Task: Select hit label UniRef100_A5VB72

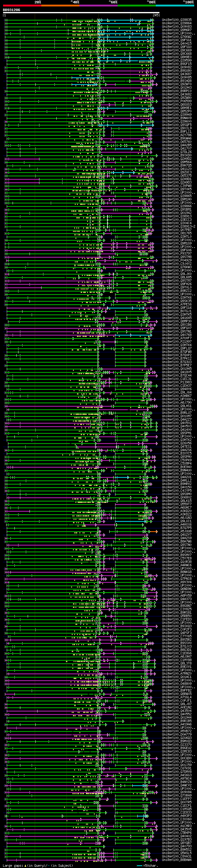Action: pyautogui.click(x=177, y=731)
